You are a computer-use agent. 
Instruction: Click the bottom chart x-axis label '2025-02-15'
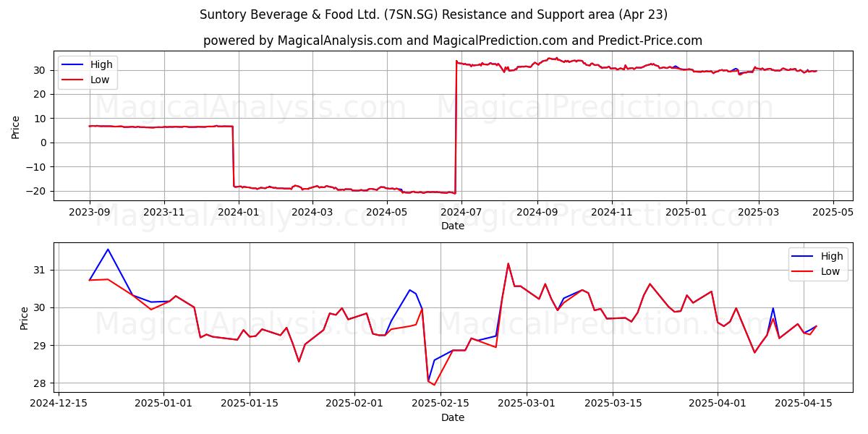point(441,404)
